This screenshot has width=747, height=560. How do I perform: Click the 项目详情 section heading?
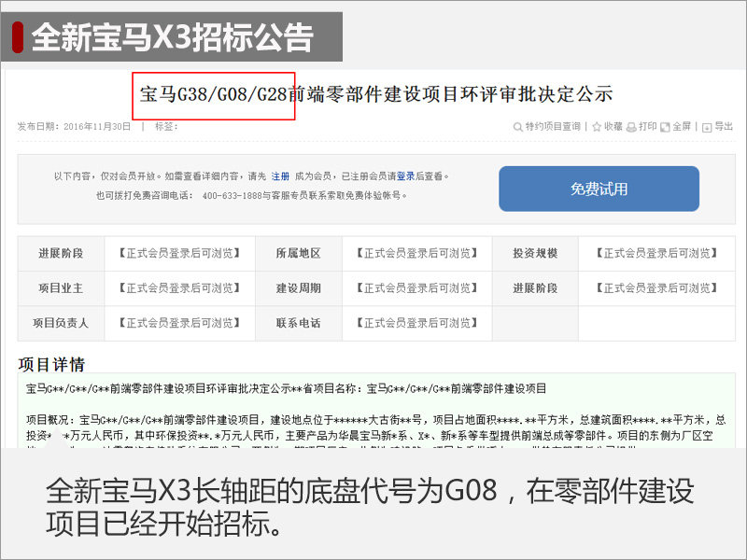coord(51,365)
